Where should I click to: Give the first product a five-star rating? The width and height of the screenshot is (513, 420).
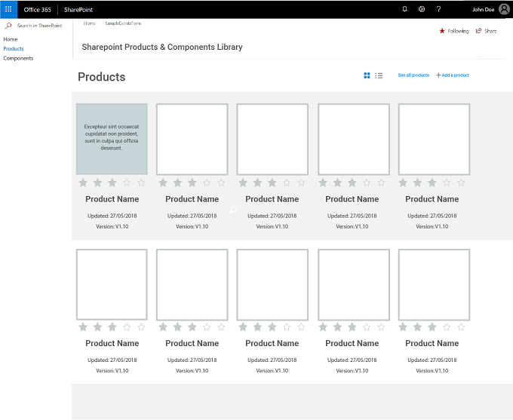click(141, 182)
